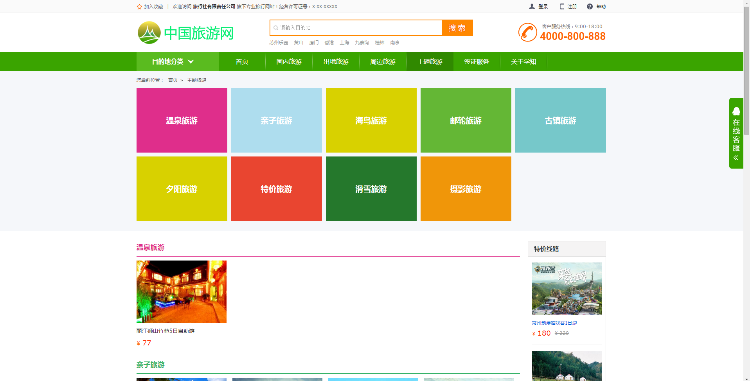Click the ¥77 price text
This screenshot has width=750, height=381.
pos(144,343)
